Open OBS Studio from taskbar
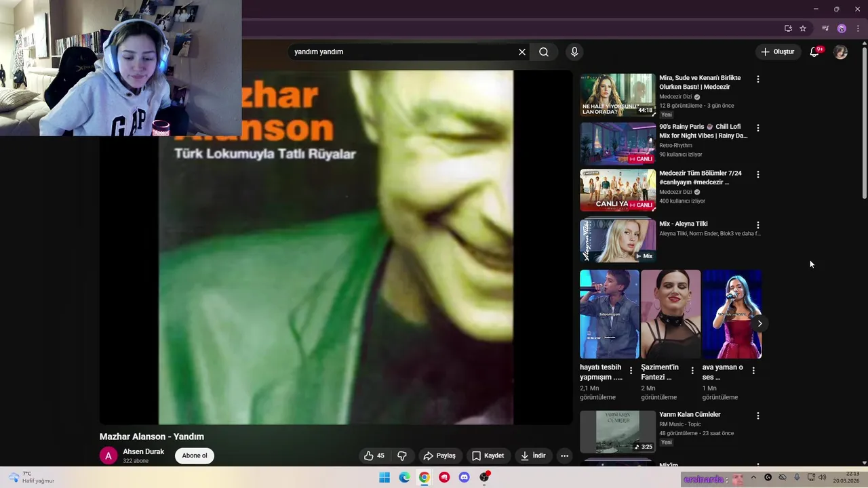 [484, 477]
